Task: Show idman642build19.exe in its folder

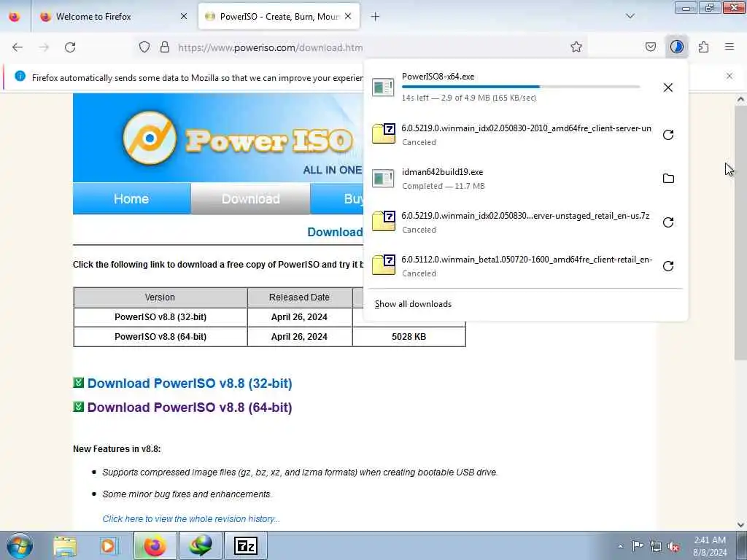Action: [x=668, y=179]
